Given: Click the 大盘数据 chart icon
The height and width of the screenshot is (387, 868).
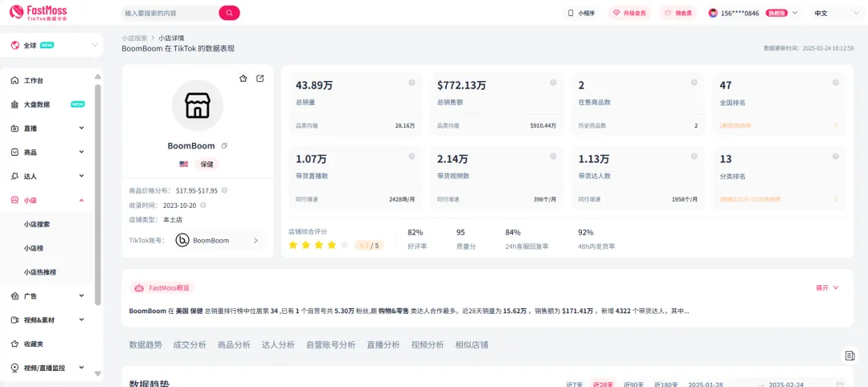Looking at the screenshot, I should click(15, 104).
